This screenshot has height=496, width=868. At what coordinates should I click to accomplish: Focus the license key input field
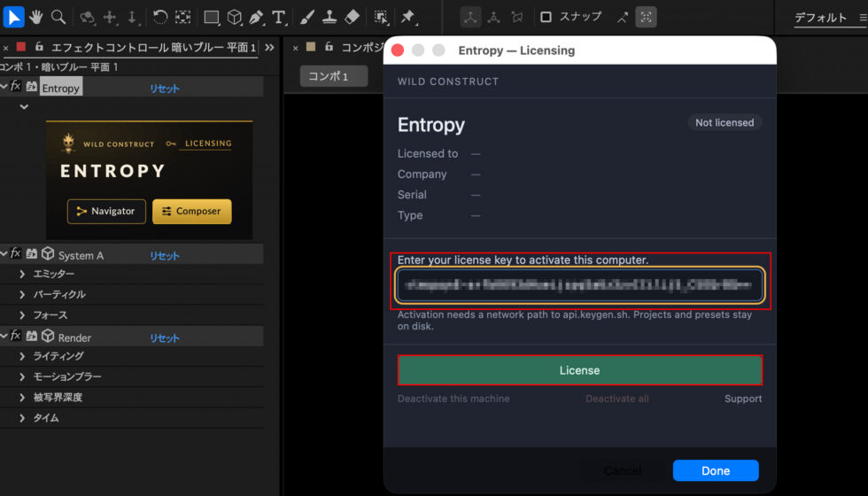[579, 285]
